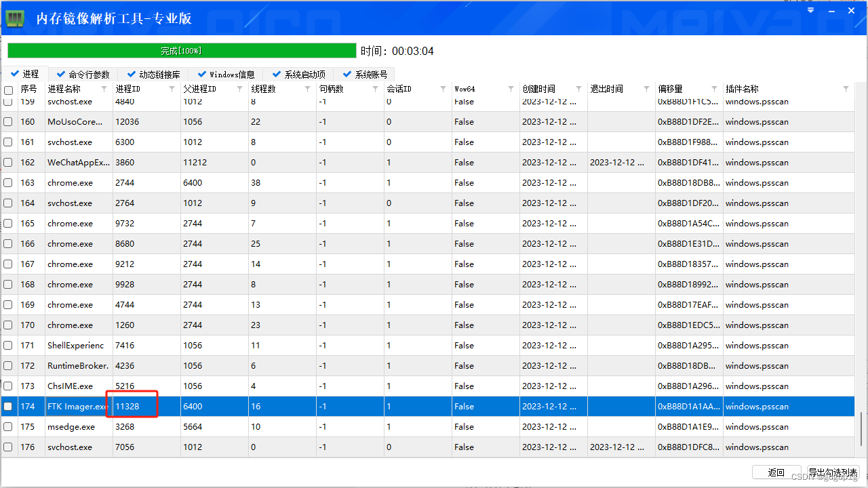Click process ID cell 8680 in row 166

147,244
